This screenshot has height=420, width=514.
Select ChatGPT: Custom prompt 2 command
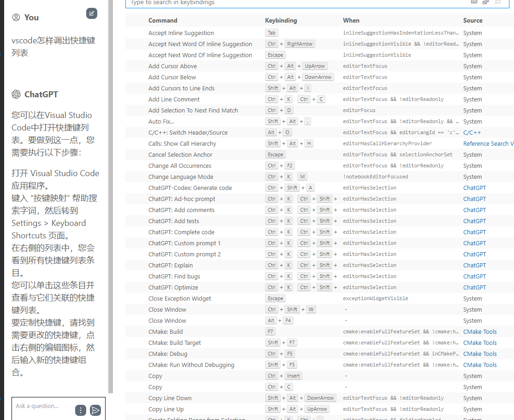tap(184, 254)
